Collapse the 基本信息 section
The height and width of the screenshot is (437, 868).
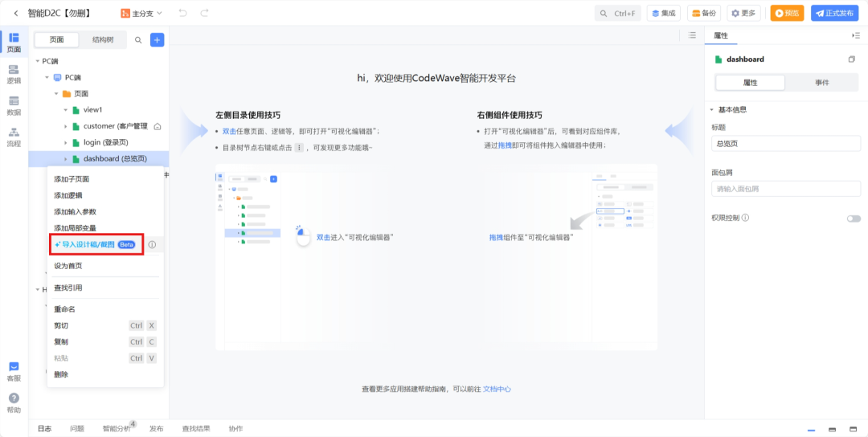click(712, 109)
